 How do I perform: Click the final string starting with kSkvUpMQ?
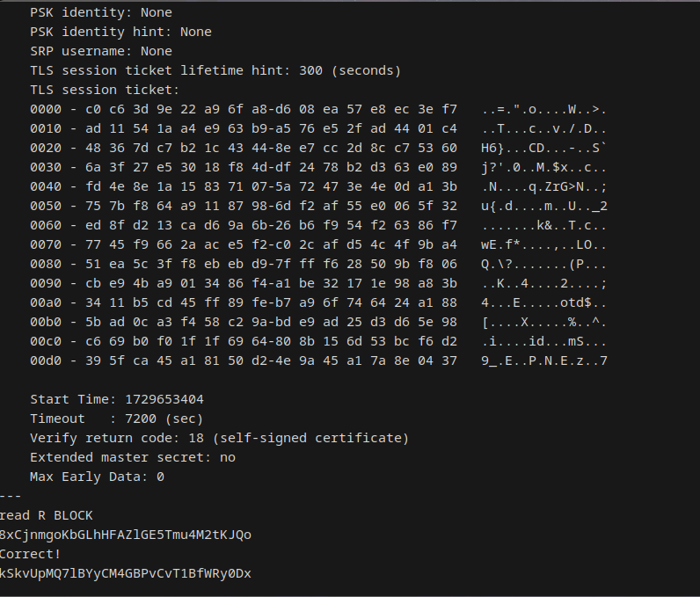click(125, 573)
